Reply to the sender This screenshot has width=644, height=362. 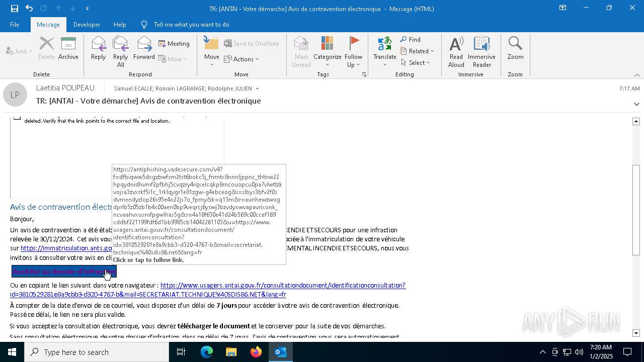pos(99,49)
